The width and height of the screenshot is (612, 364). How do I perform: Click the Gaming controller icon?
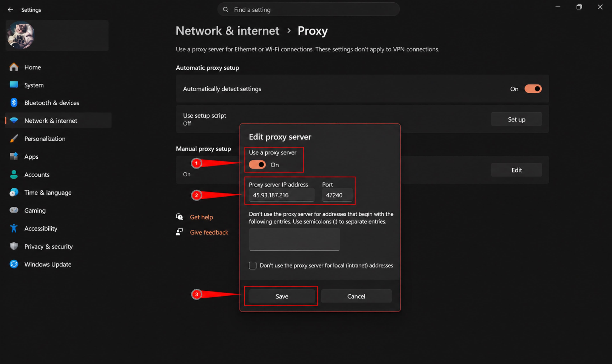click(x=14, y=210)
